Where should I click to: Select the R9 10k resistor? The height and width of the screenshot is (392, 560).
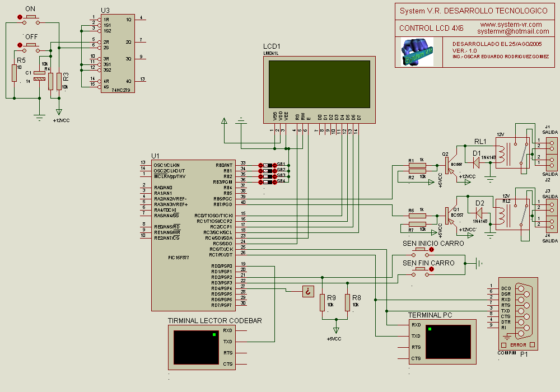click(x=323, y=303)
